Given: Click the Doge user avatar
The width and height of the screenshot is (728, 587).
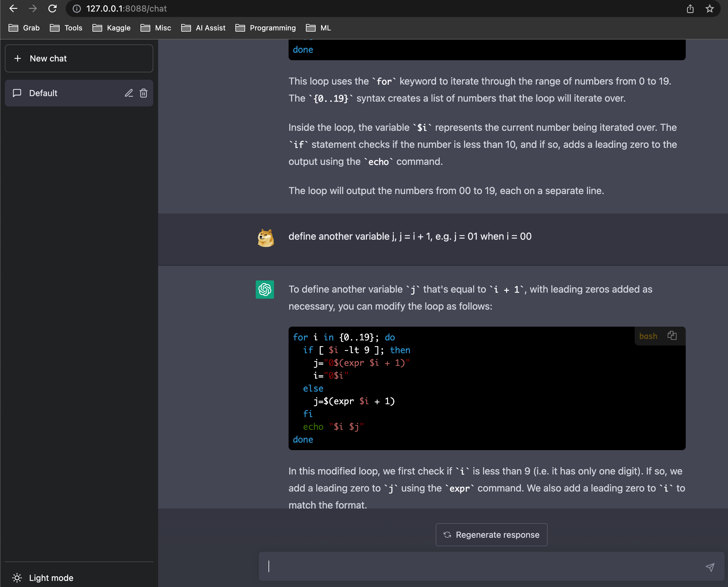Looking at the screenshot, I should [x=265, y=237].
